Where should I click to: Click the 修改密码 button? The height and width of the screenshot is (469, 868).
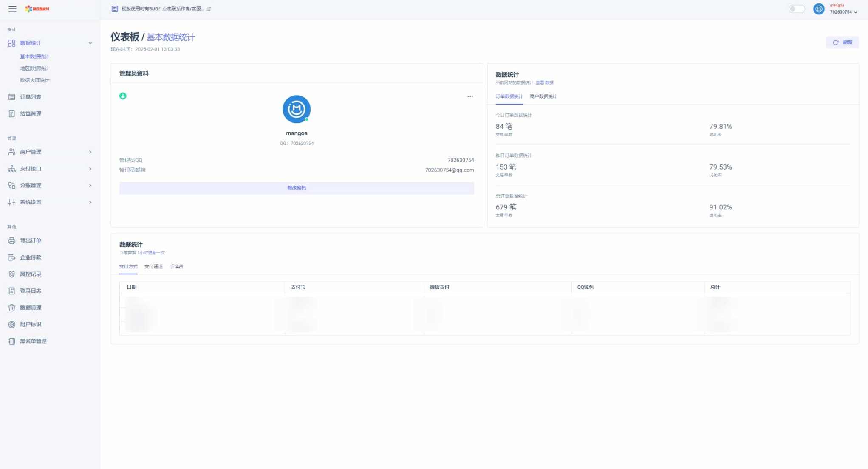[296, 188]
